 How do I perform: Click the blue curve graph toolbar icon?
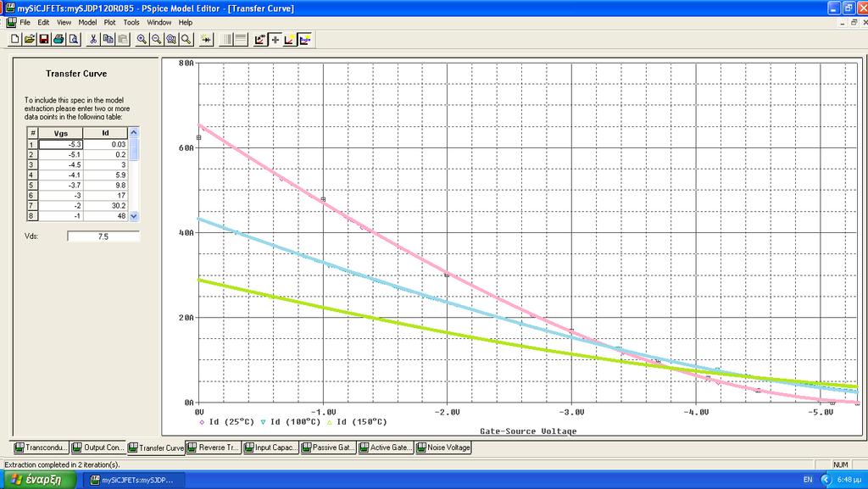pos(304,39)
